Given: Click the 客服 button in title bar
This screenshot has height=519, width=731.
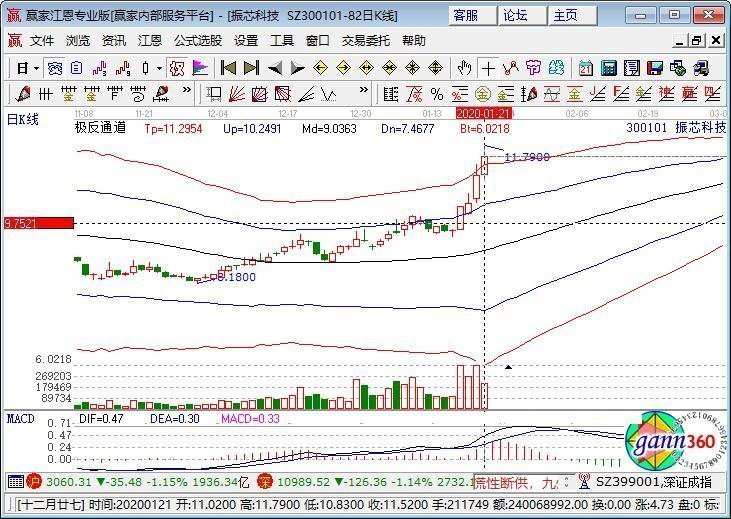Looking at the screenshot, I should (472, 15).
